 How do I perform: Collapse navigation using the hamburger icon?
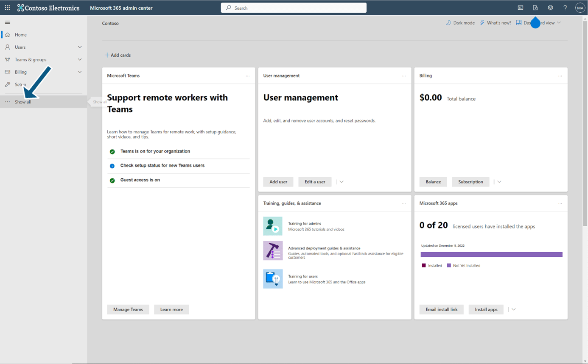coord(7,22)
